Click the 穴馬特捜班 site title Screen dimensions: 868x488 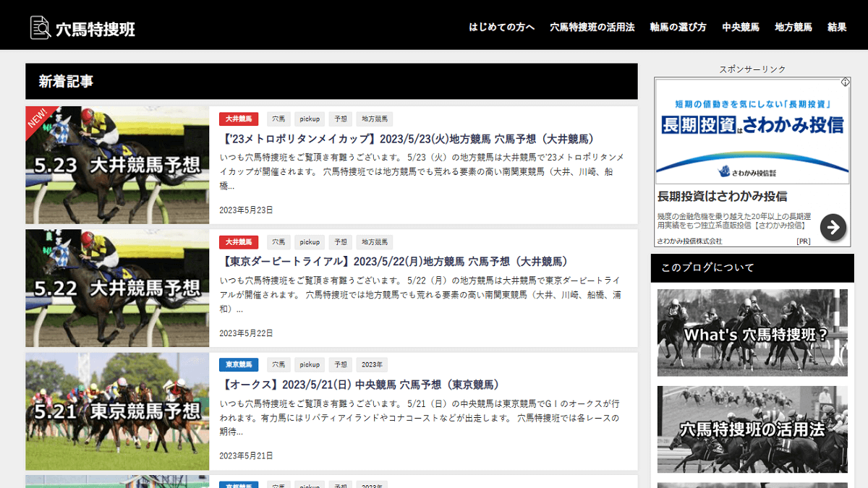[x=95, y=29]
